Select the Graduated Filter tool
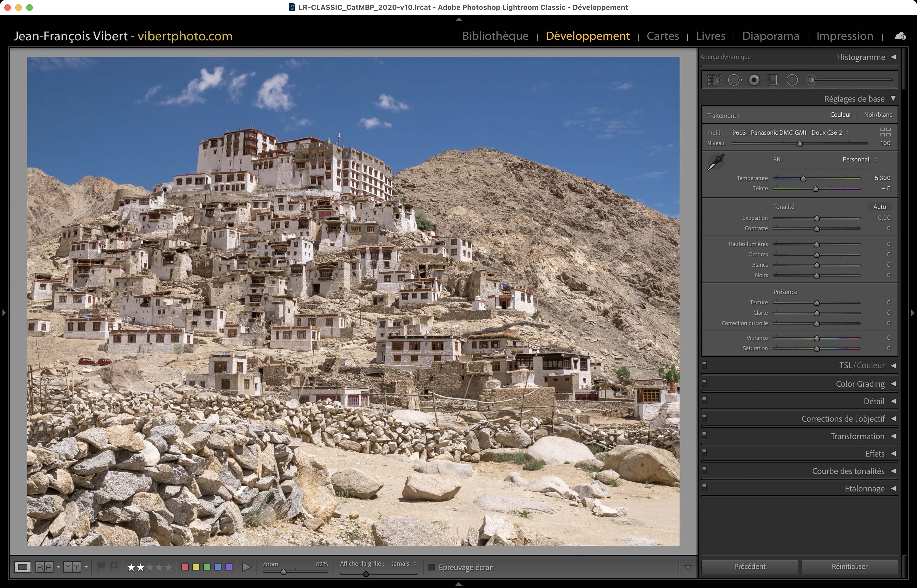917x588 pixels. coord(773,80)
